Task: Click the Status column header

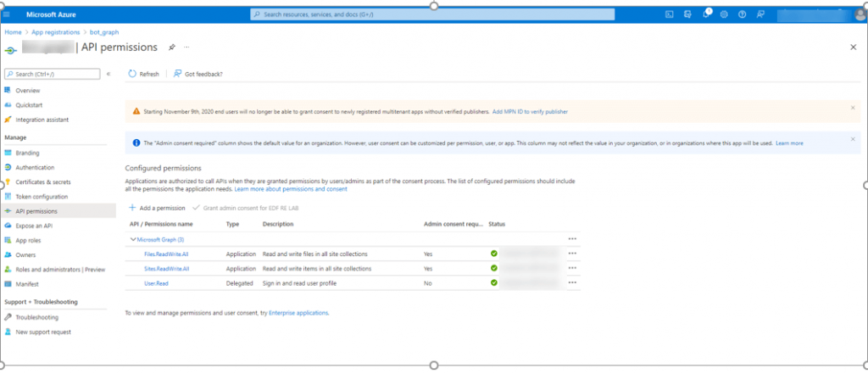Action: point(497,224)
